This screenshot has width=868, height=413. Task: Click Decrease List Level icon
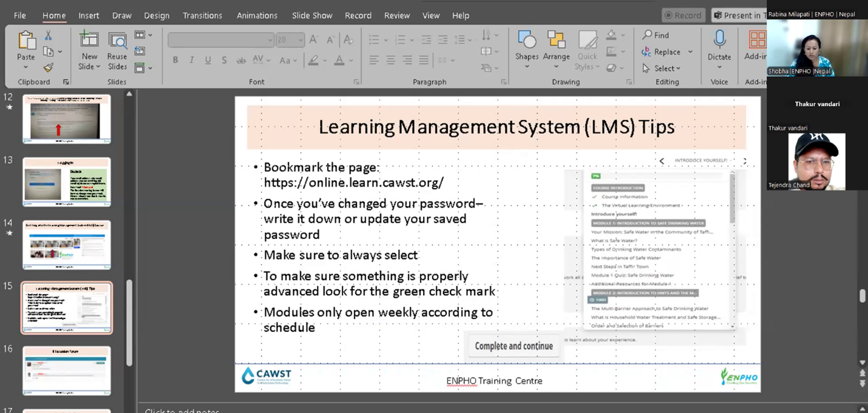pyautogui.click(x=427, y=40)
